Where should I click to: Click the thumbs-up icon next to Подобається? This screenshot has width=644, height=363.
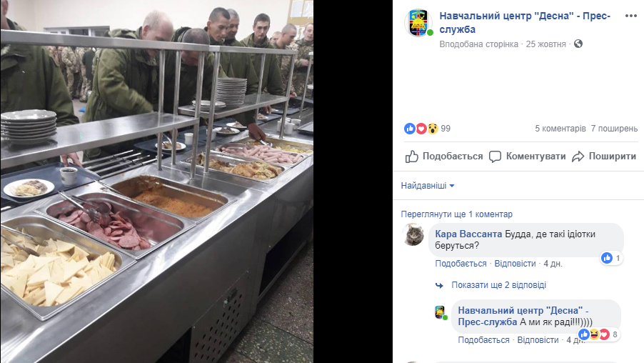click(411, 156)
